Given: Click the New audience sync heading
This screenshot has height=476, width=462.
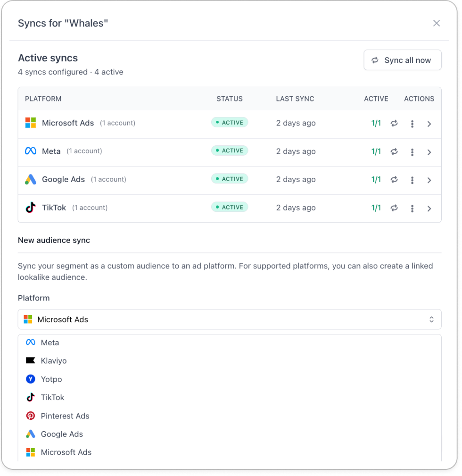Looking at the screenshot, I should 54,240.
